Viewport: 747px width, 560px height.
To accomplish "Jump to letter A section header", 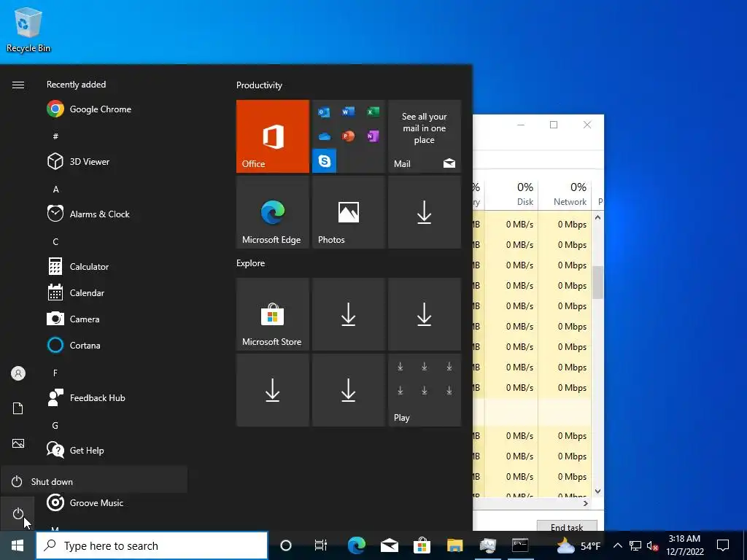I will click(55, 189).
